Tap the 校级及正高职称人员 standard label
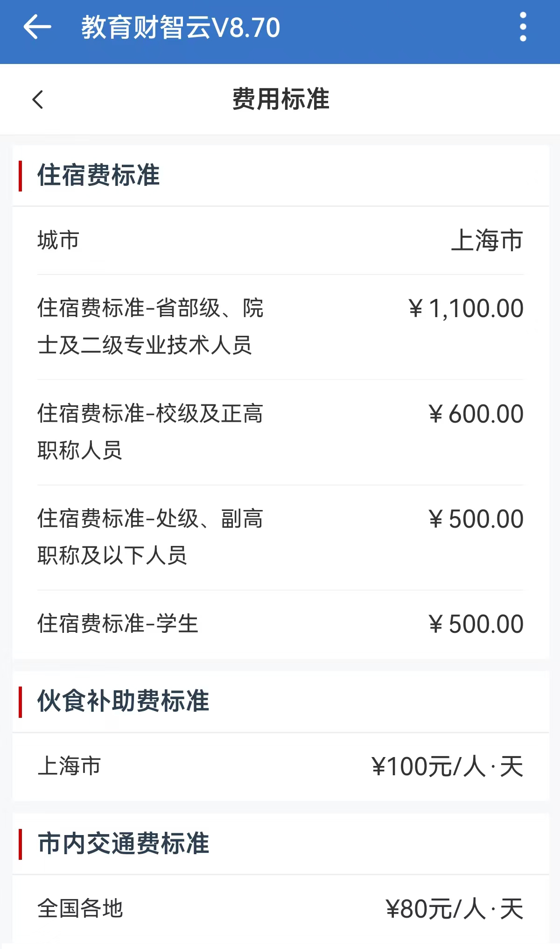The height and width of the screenshot is (949, 560). 150,432
